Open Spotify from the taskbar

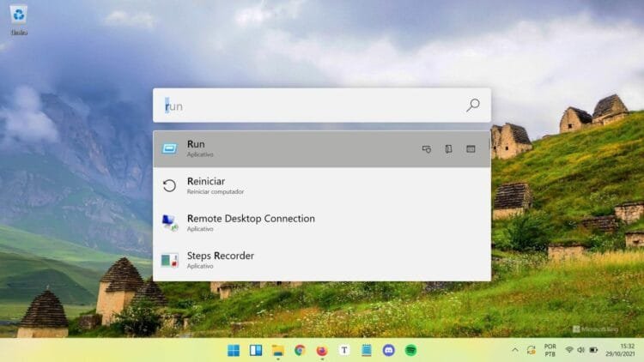411,350
